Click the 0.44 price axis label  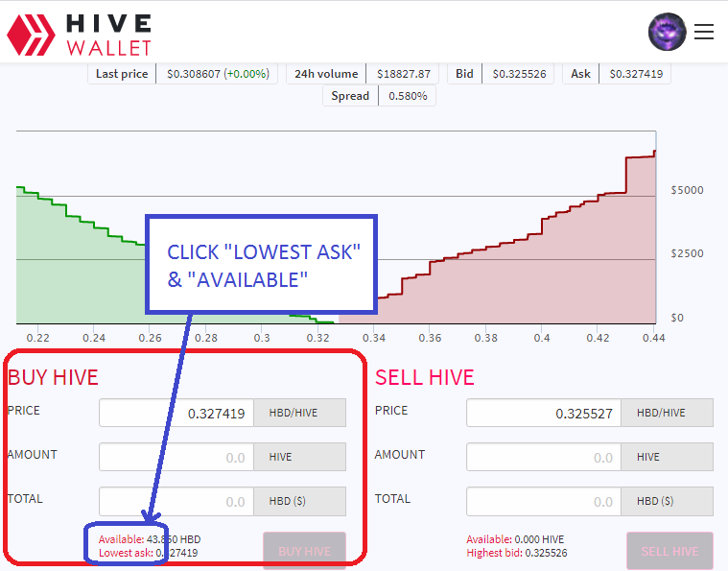click(654, 338)
